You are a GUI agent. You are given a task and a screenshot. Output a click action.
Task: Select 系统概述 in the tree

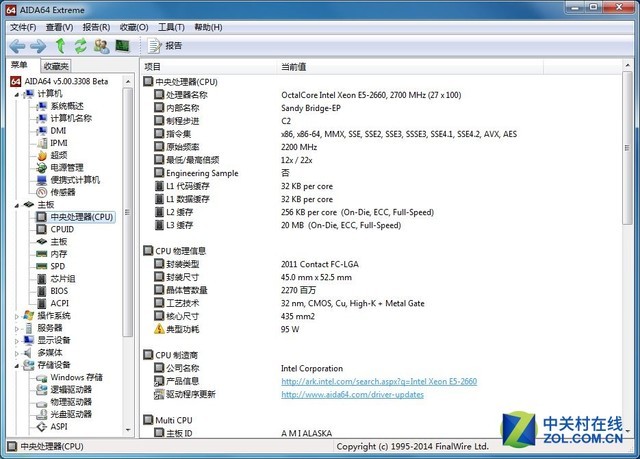tap(67, 106)
